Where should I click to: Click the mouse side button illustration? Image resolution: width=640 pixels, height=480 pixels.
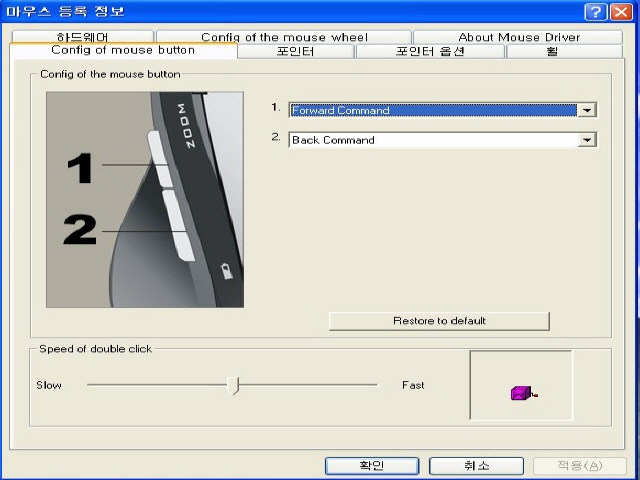coord(145,200)
